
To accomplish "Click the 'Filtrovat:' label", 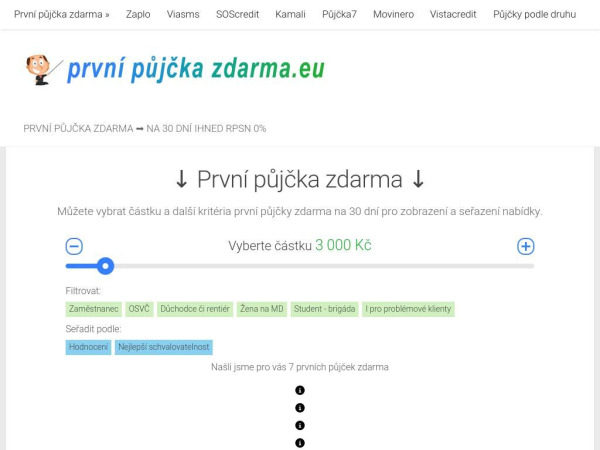I will click(83, 291).
